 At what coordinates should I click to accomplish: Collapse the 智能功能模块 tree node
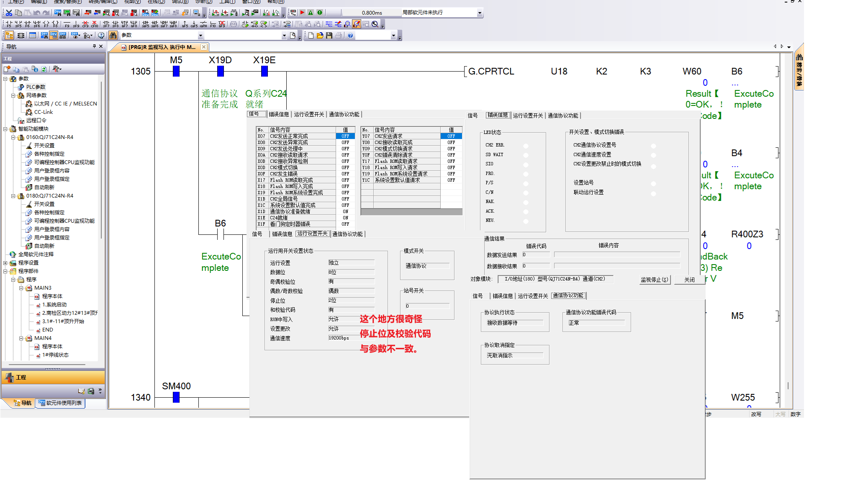[5, 129]
